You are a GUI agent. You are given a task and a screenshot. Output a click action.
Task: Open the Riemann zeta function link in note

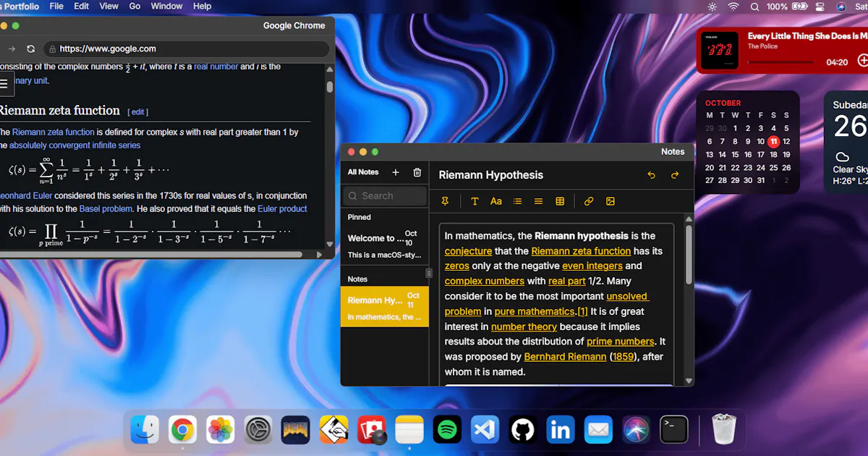click(581, 251)
